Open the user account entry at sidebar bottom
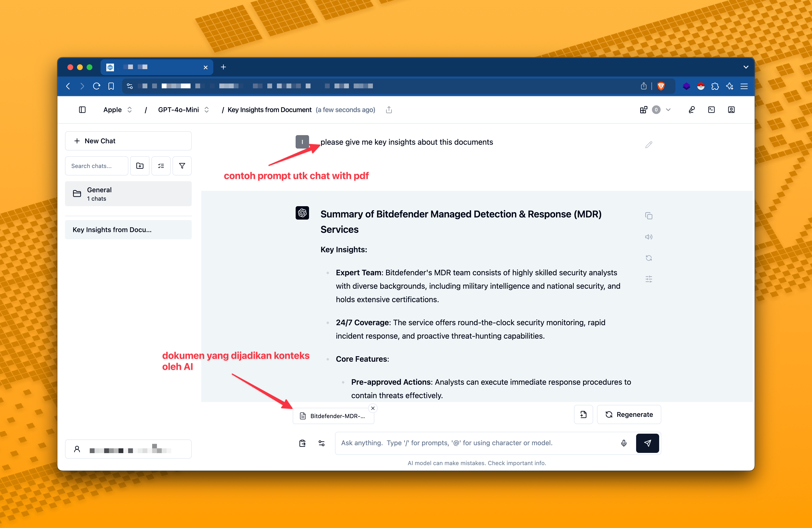Viewport: 812px width, 528px height. [128, 449]
